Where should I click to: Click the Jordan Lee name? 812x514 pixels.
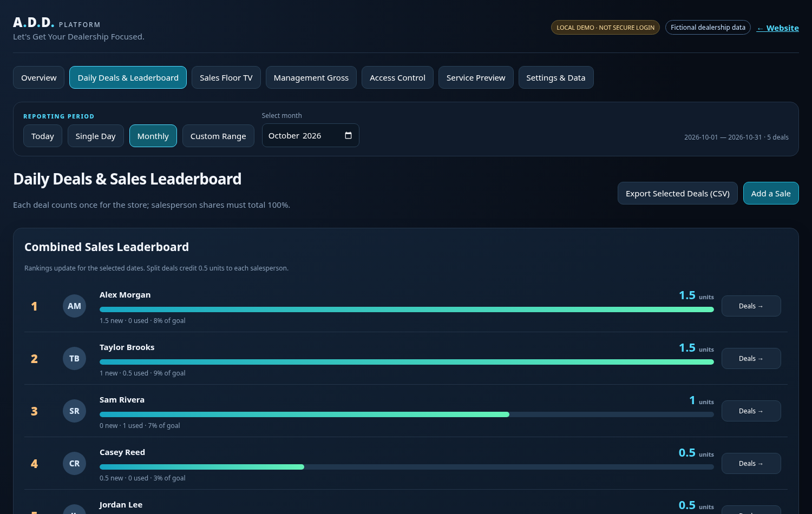(121, 505)
